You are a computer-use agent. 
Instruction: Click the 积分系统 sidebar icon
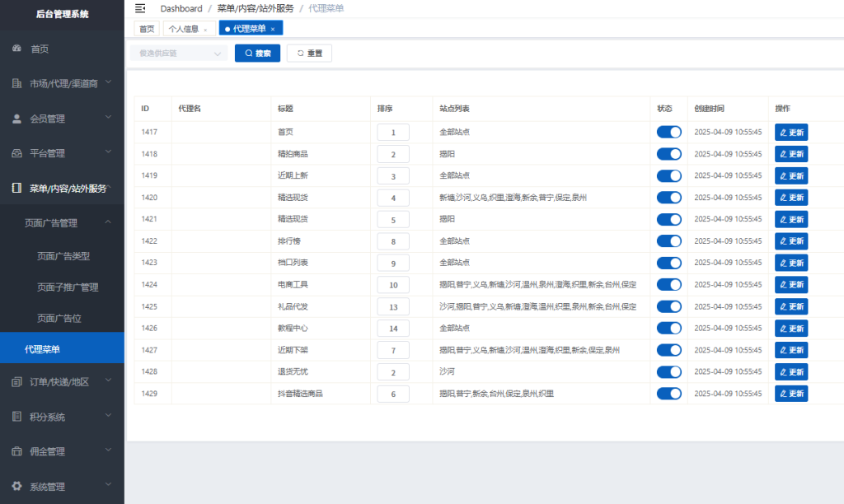pyautogui.click(x=16, y=417)
